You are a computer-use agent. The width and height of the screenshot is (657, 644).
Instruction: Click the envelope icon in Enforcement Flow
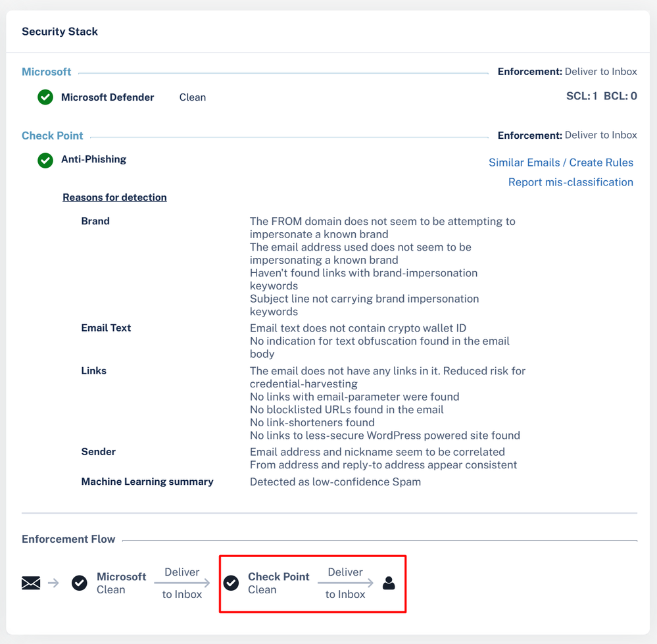[x=31, y=583]
